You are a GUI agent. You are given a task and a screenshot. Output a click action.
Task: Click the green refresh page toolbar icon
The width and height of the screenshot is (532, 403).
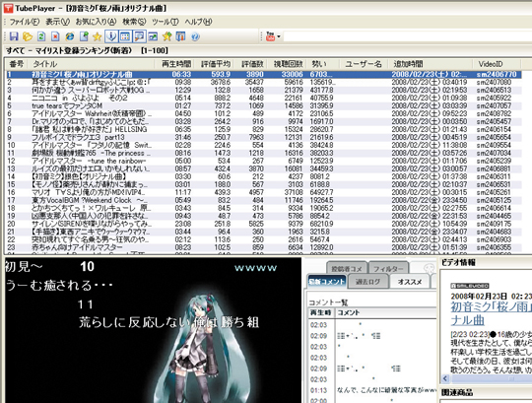click(x=41, y=36)
